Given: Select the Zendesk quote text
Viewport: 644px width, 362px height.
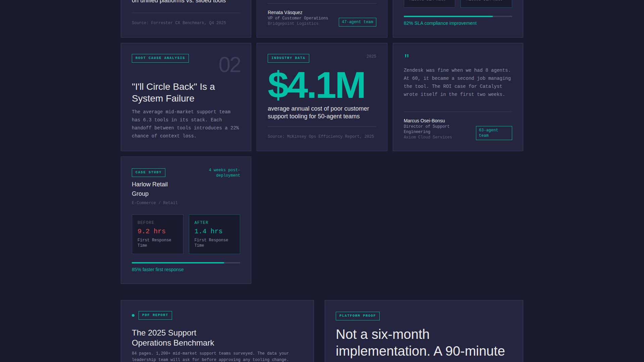Looking at the screenshot, I should pyautogui.click(x=457, y=82).
